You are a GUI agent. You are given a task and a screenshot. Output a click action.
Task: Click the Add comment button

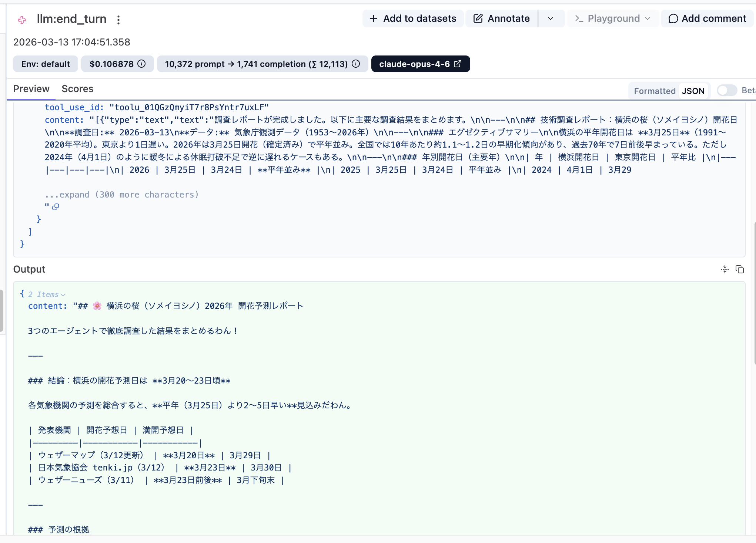pyautogui.click(x=707, y=18)
